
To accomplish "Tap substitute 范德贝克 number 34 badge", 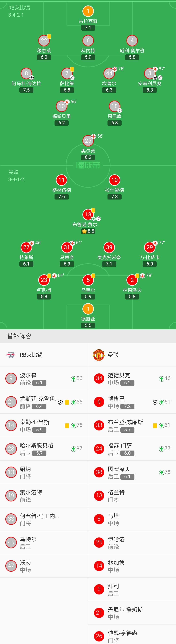I will (x=99, y=378).
